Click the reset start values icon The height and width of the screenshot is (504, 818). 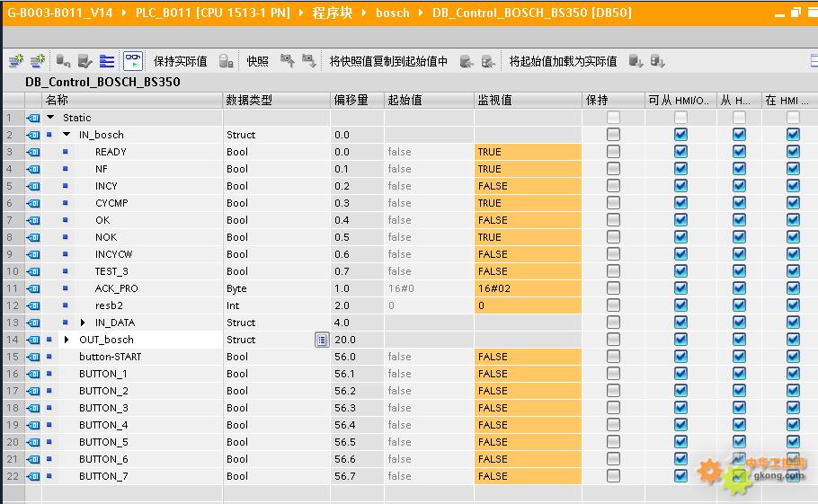pos(63,61)
